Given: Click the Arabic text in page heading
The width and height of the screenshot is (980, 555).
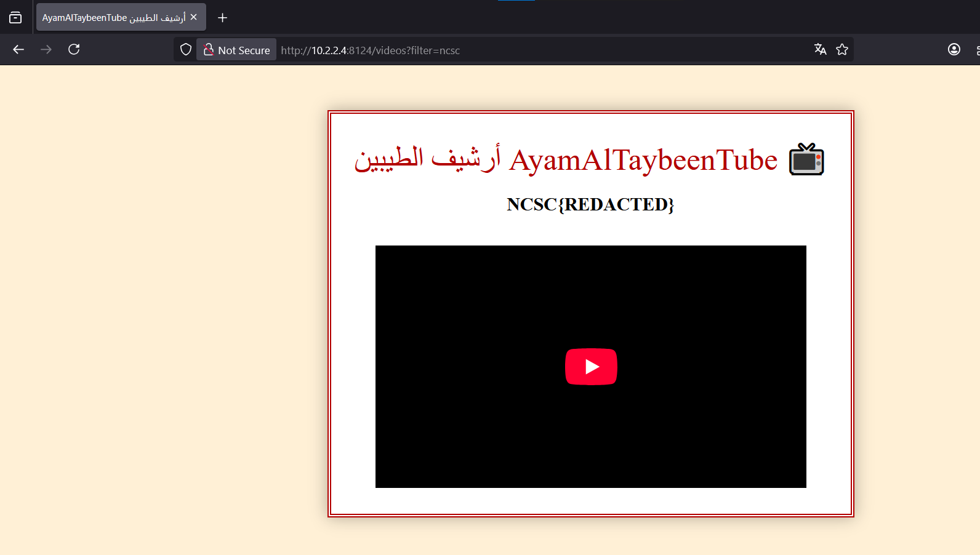Looking at the screenshot, I should click(427, 160).
